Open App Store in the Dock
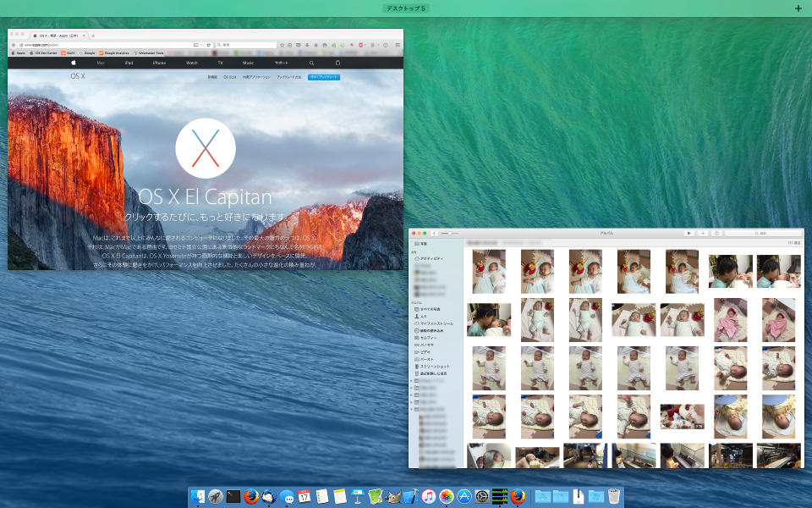Viewport: 812px width, 508px height. point(464,497)
